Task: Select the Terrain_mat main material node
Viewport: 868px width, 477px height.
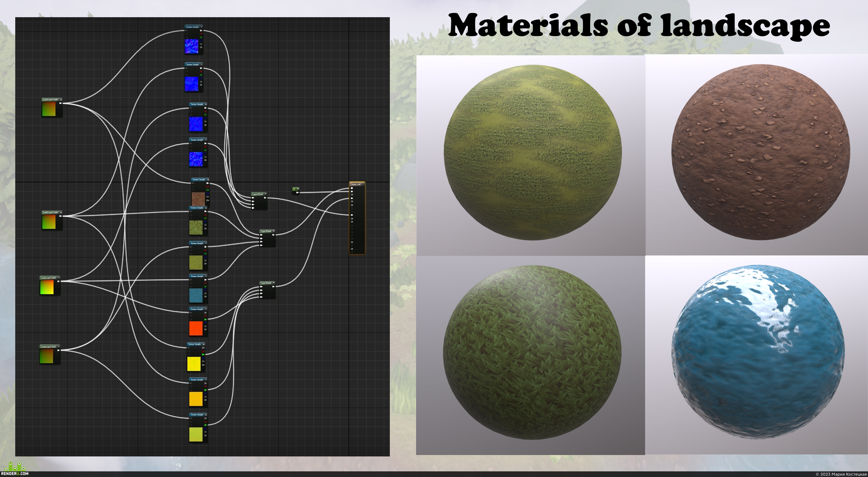Action: 357,218
